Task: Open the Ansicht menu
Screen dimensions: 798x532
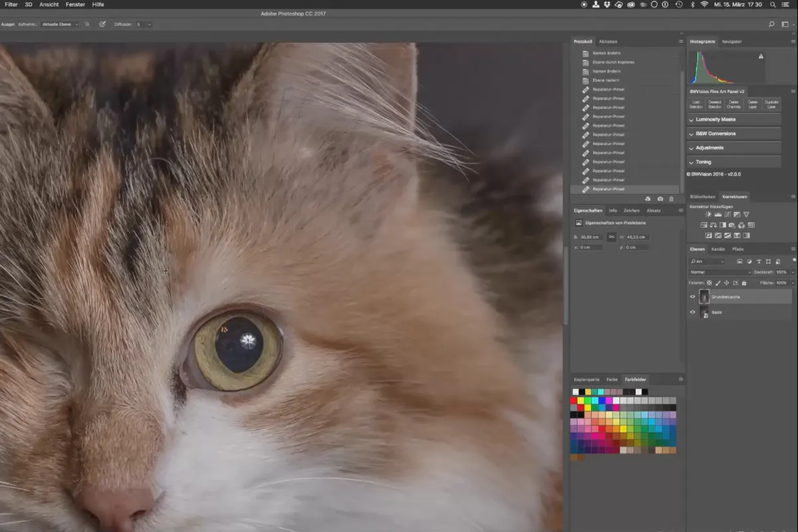Action: 49,4
